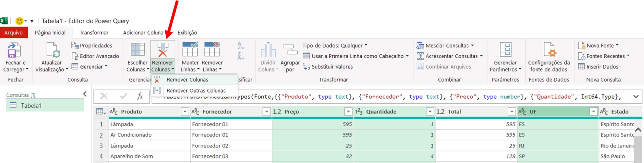This screenshot has width=644, height=163.
Task: Click the table corner menu icon
Action: pos(101,112)
